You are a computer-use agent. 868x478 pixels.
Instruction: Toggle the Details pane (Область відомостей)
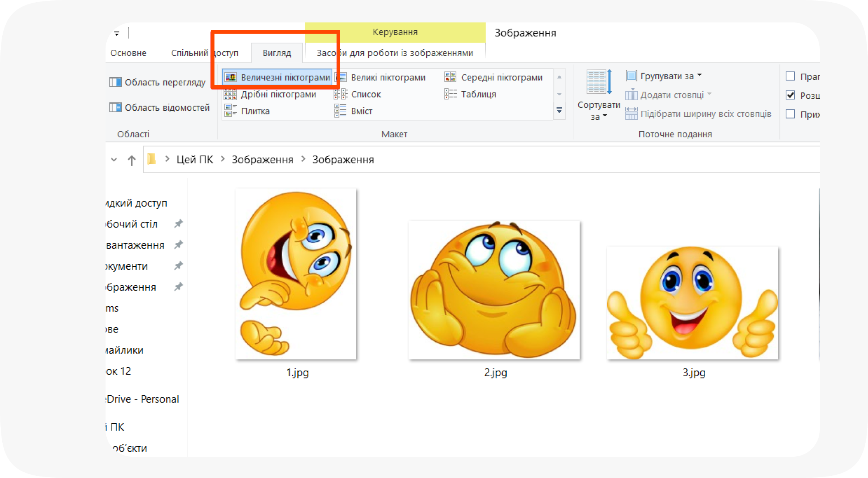click(x=159, y=108)
